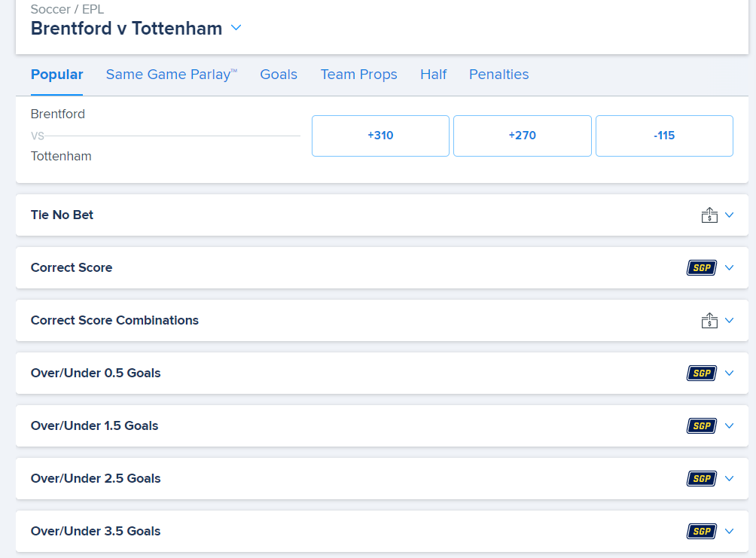Click the Soccer / EPL breadcrumb

point(67,9)
